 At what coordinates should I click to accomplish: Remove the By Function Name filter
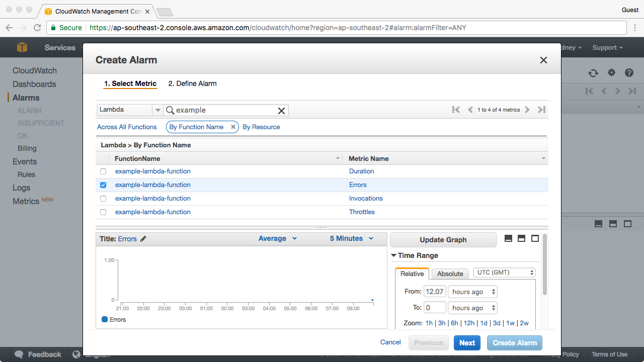(233, 127)
